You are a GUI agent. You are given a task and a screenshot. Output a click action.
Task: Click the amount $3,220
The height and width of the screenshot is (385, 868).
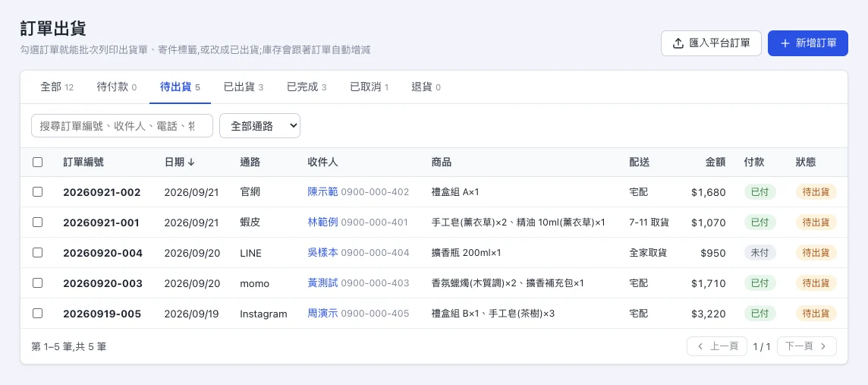point(709,314)
